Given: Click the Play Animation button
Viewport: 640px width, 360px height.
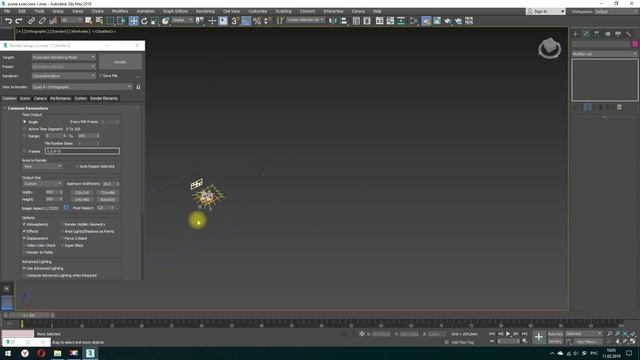Looking at the screenshot, I should tap(508, 334).
